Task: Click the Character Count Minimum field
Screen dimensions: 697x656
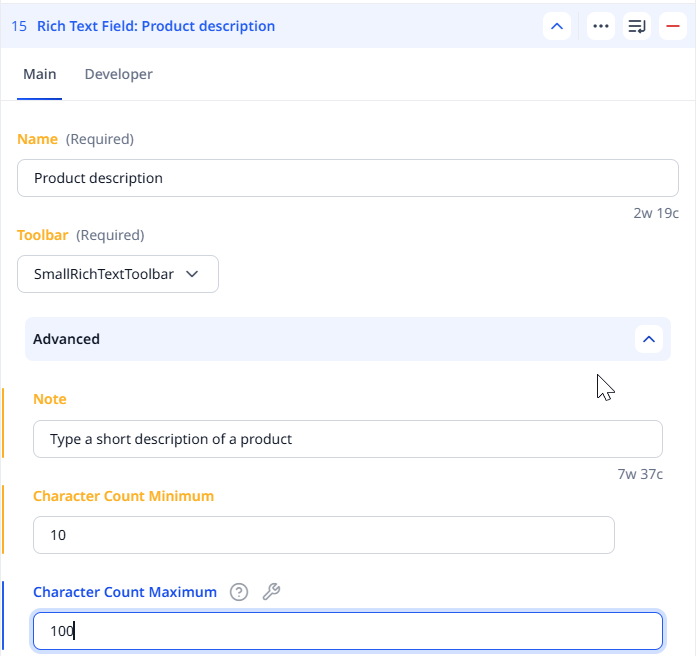Action: click(x=324, y=535)
